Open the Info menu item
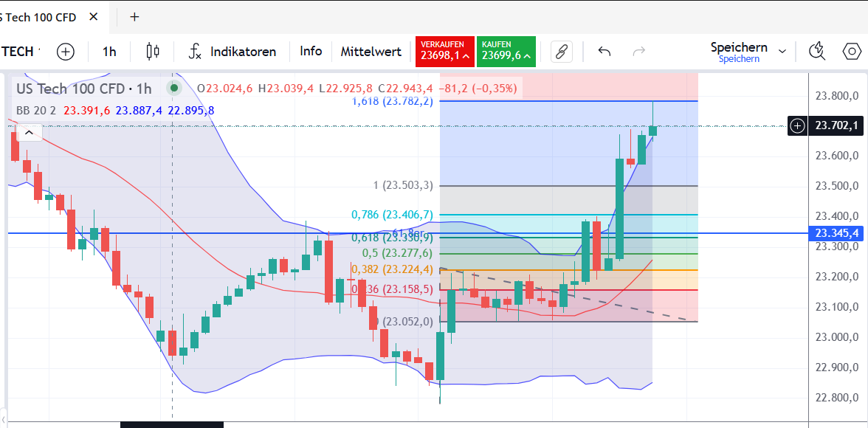This screenshot has height=428, width=868. pos(311,52)
